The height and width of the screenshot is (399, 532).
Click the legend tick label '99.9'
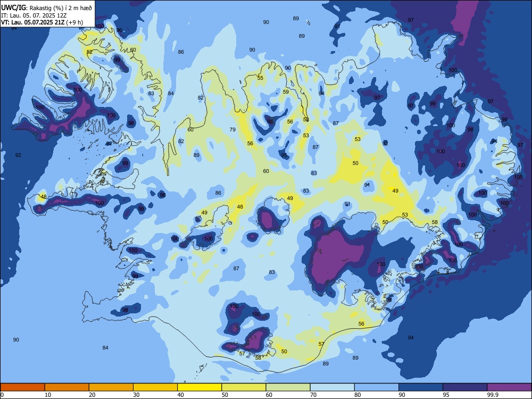[493, 395]
